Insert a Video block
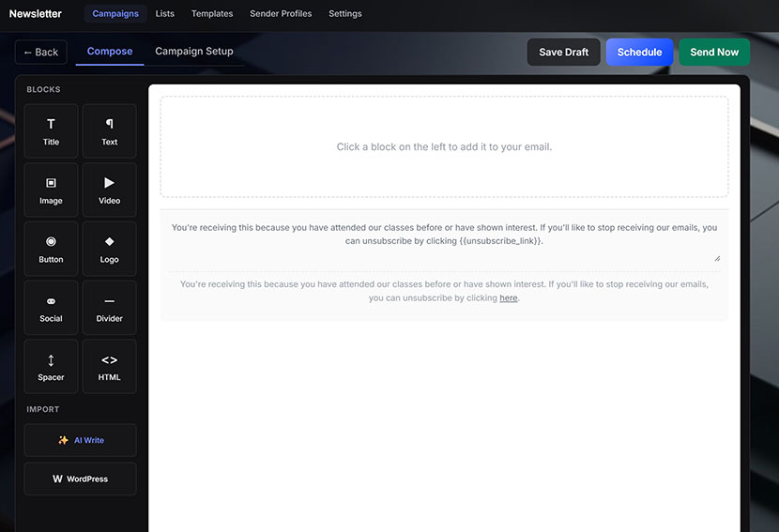The height and width of the screenshot is (532, 779). 109,190
